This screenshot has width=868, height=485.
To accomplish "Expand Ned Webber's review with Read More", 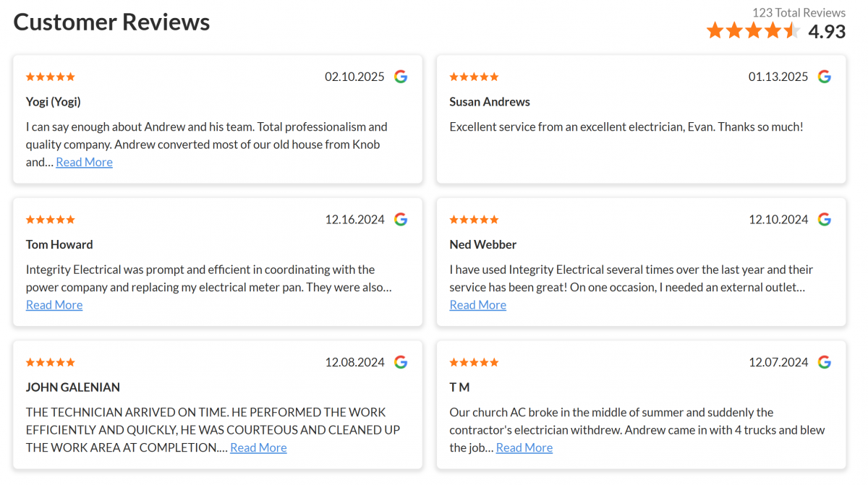I will pos(477,305).
